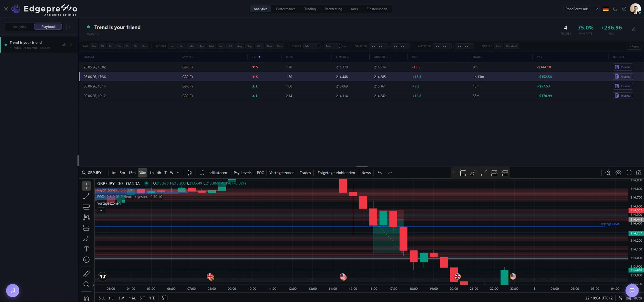
Task: Take a chart snapshot with camera icon
Action: pos(639,173)
